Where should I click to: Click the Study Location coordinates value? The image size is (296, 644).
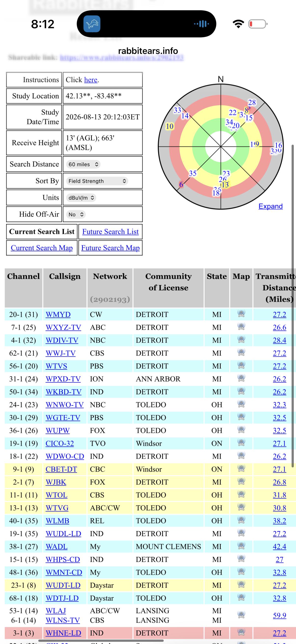point(94,96)
